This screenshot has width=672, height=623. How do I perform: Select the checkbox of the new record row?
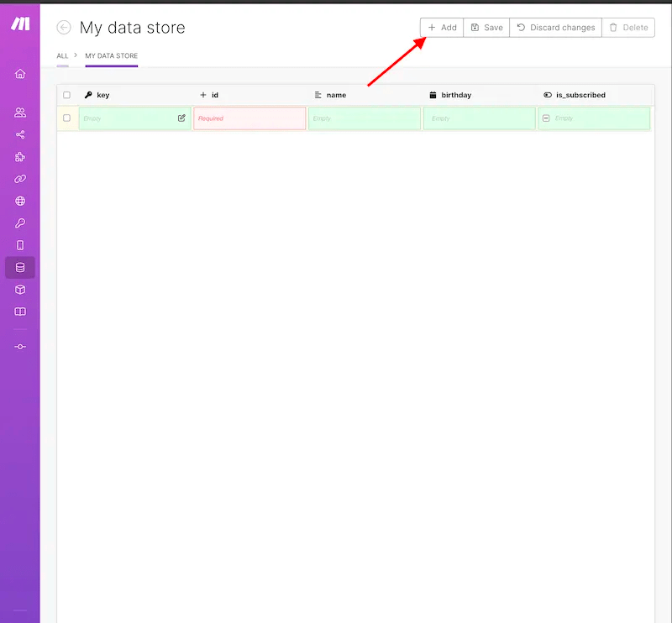67,118
